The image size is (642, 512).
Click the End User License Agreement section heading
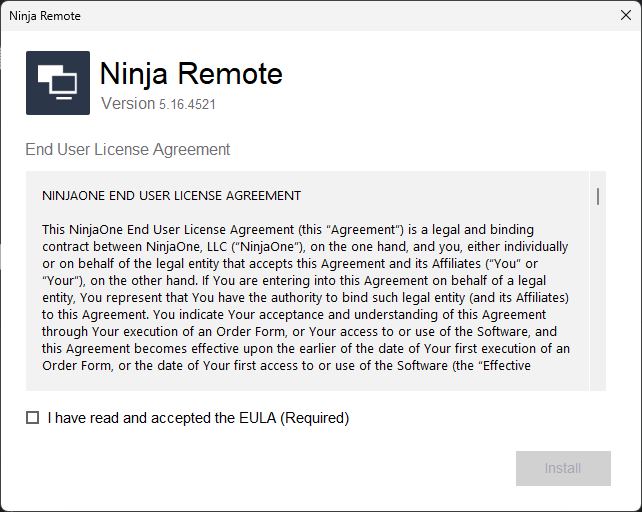(128, 150)
